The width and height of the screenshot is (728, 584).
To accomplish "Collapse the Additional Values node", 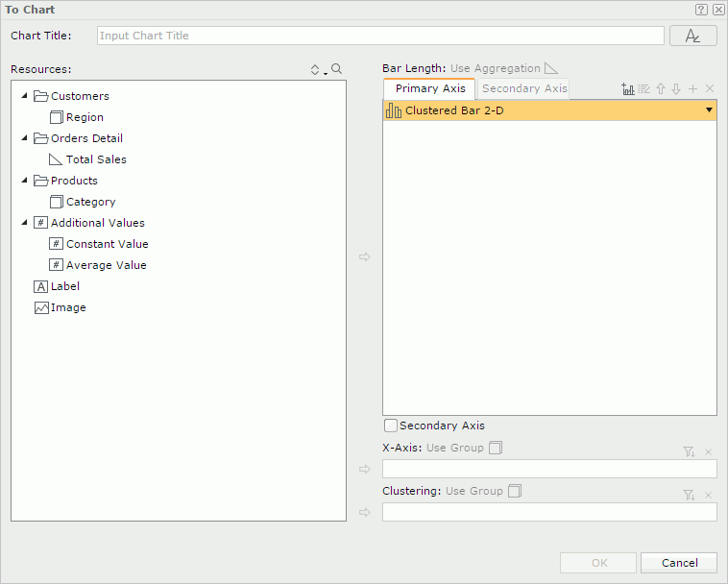I will coord(25,223).
